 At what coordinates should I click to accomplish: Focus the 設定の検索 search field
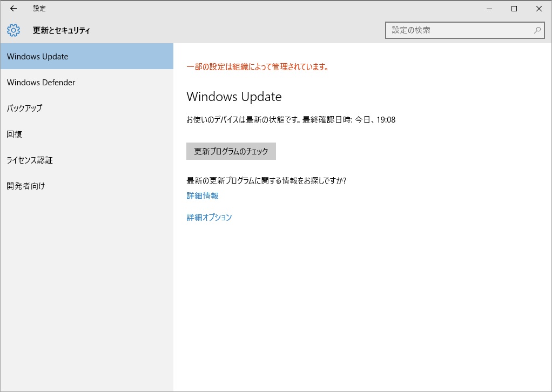coord(459,30)
